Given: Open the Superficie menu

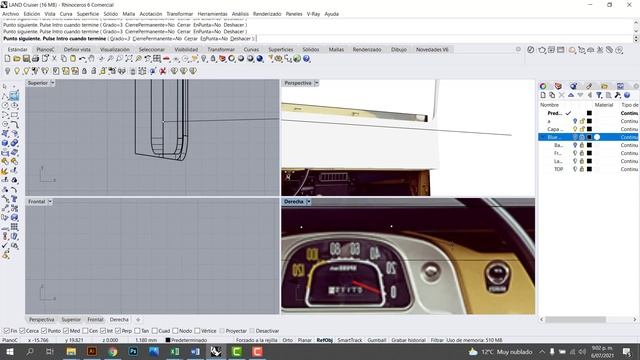Looking at the screenshot, I should pyautogui.click(x=88, y=14).
